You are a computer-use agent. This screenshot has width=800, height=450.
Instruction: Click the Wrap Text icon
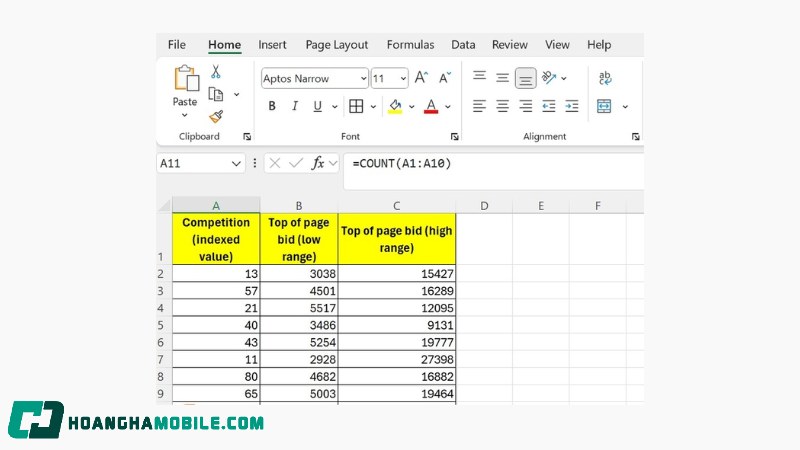click(605, 78)
